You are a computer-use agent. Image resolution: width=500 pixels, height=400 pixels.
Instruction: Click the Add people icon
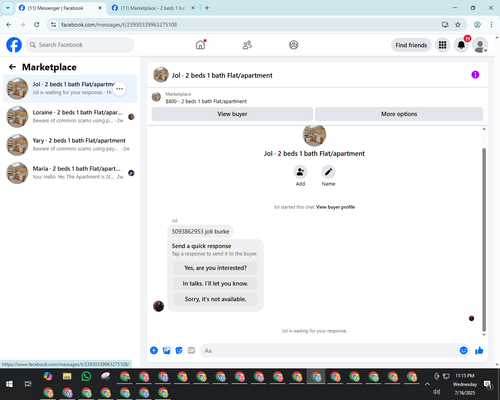coord(300,172)
